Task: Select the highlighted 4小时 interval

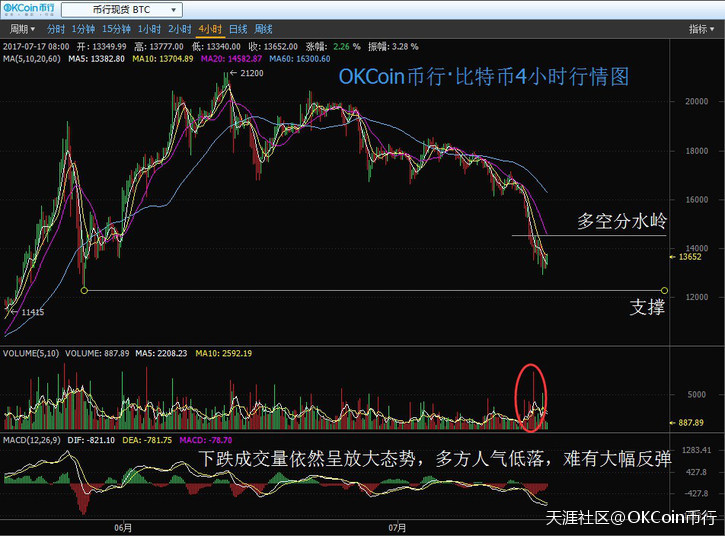Action: coord(210,30)
